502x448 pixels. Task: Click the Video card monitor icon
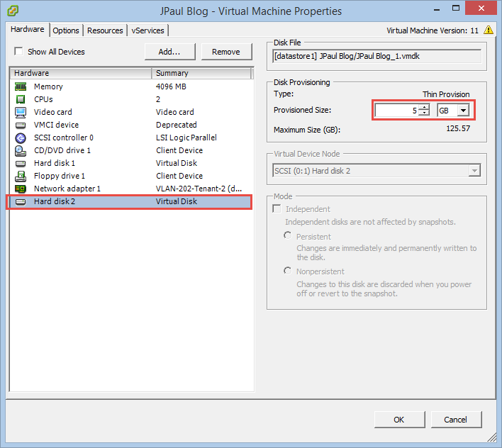(x=21, y=112)
